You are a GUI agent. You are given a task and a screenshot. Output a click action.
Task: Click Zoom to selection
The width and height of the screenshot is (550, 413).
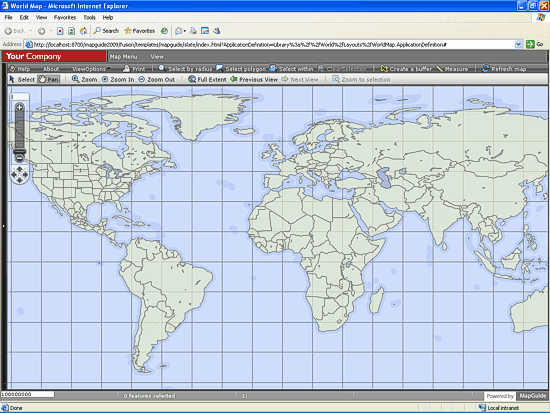(x=361, y=79)
